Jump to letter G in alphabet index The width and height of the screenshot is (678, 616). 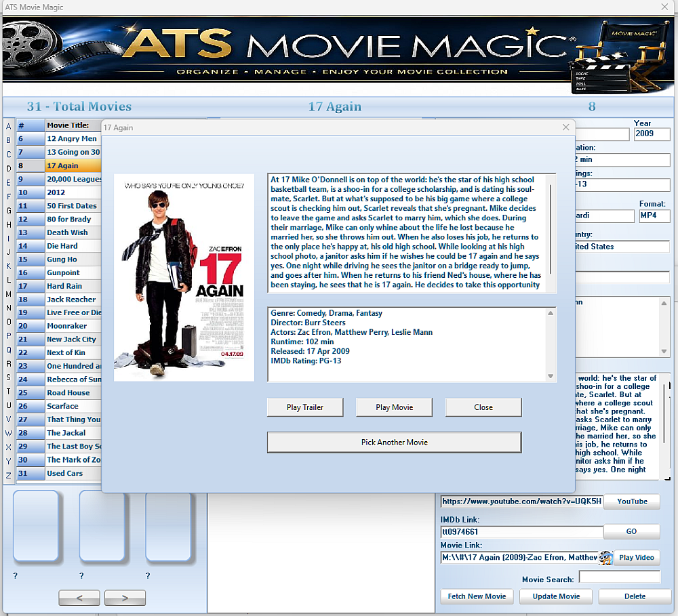coord(8,211)
